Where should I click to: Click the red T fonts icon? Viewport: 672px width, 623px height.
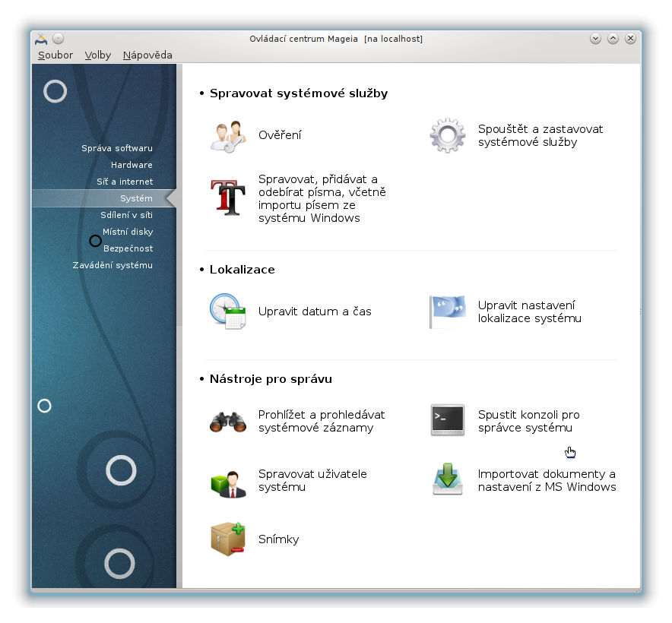228,198
